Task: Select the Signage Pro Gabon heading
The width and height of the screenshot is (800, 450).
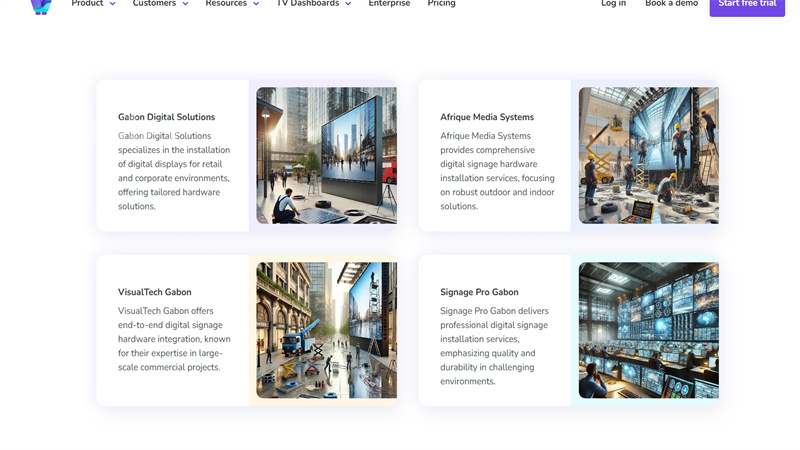Action: 479,292
